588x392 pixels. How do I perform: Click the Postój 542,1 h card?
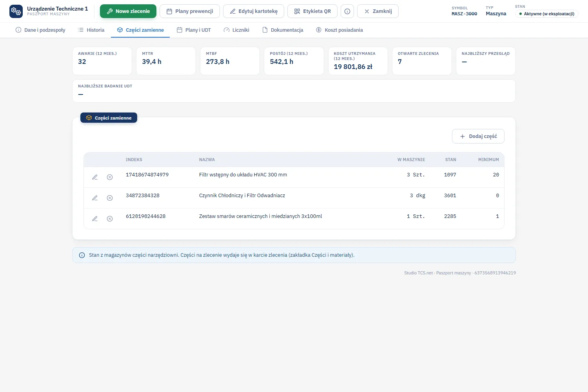click(x=294, y=61)
